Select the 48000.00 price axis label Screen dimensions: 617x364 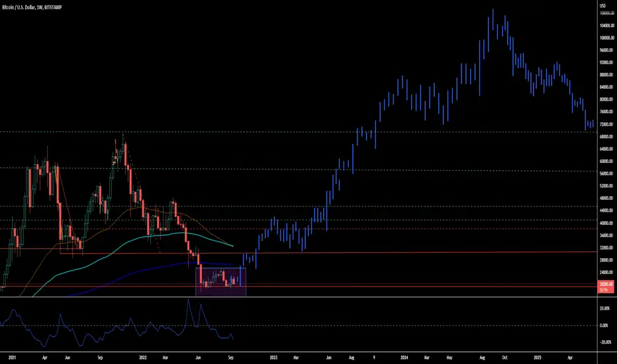click(x=607, y=199)
